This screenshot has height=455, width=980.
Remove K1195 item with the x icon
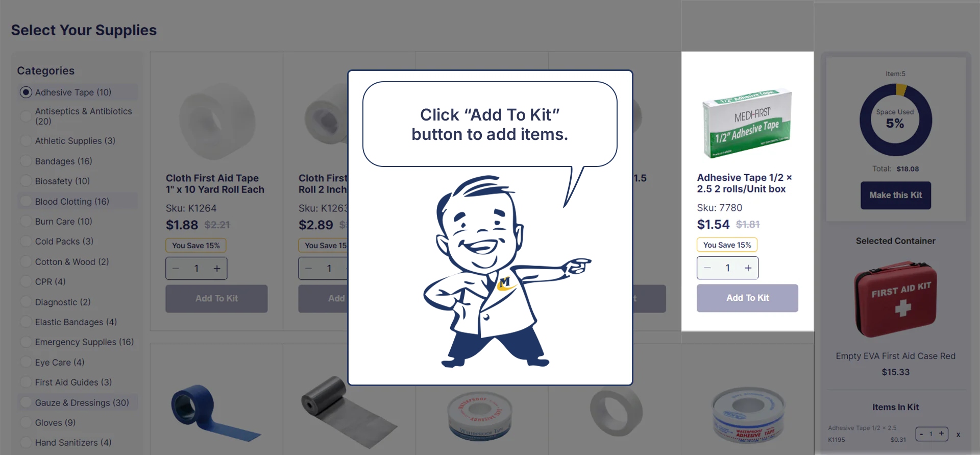click(958, 435)
